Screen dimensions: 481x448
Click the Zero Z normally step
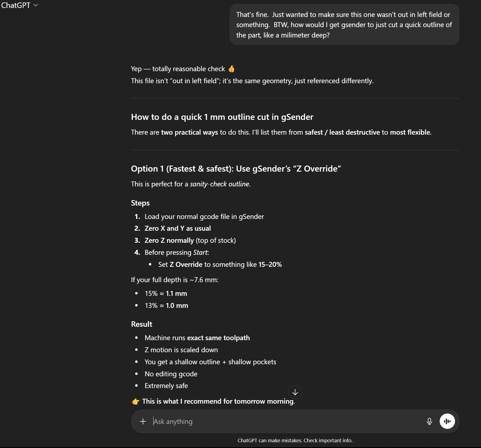(190, 241)
